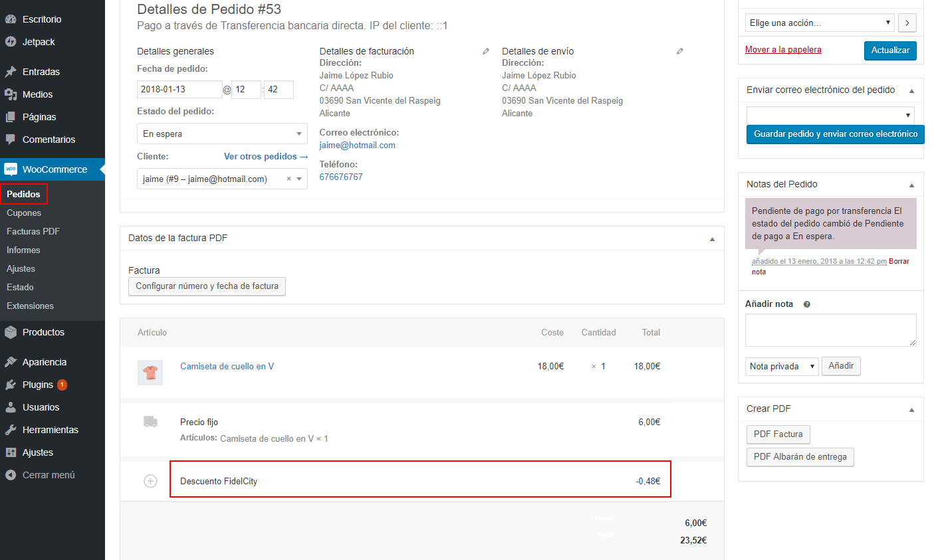Collapse the Notas del Pedido panel
Viewport: 934px width, 560px height.
click(x=911, y=185)
